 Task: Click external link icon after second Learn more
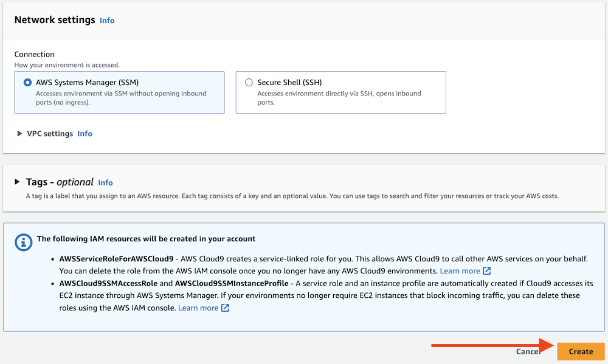(226, 308)
